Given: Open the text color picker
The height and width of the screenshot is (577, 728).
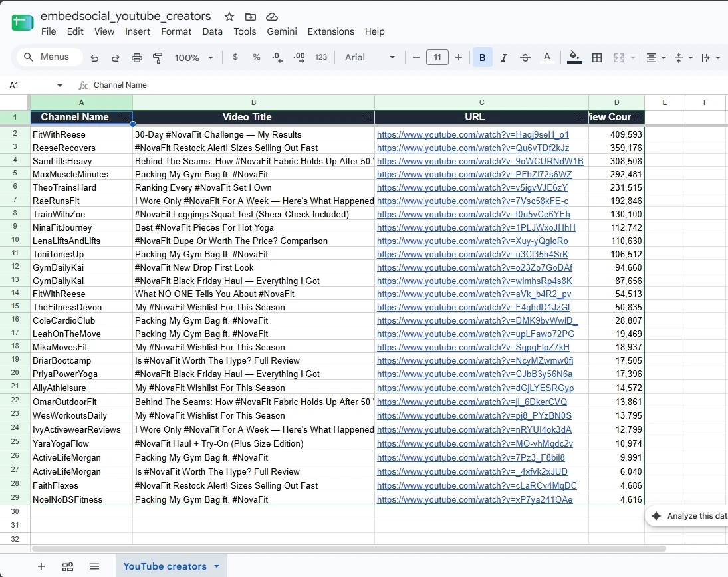Looking at the screenshot, I should point(547,58).
